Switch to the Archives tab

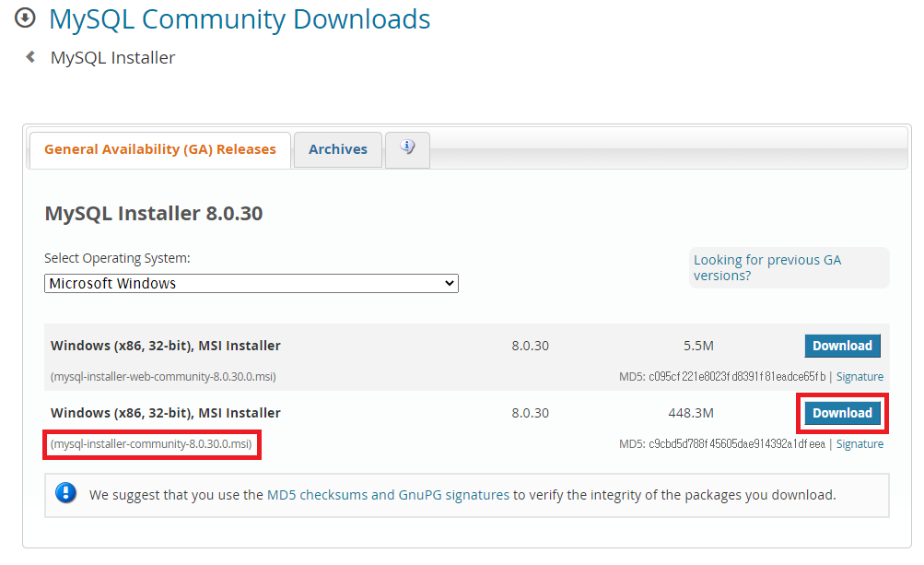click(338, 150)
